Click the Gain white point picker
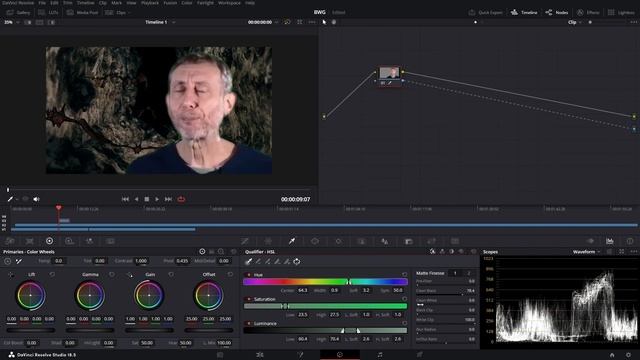640x360 pixels. (129, 275)
